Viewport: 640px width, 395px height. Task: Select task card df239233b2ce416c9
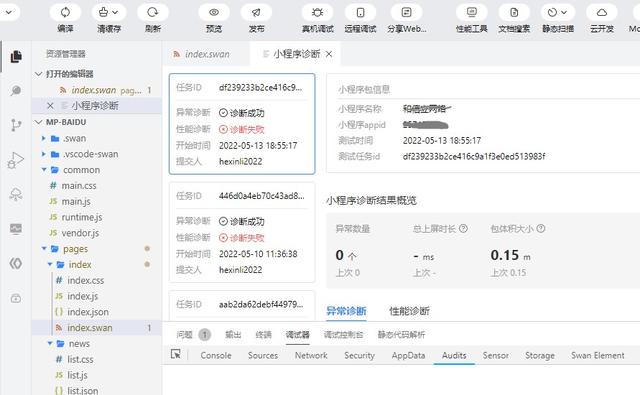point(242,124)
